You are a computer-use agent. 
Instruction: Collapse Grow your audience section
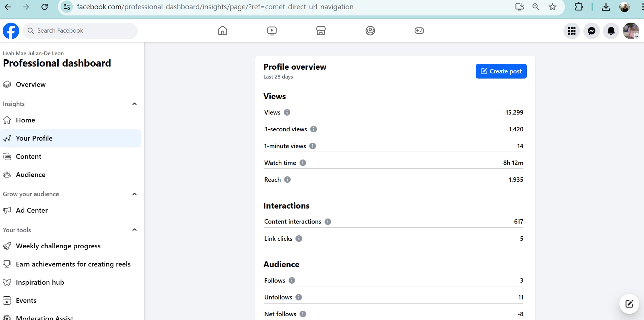coord(134,194)
